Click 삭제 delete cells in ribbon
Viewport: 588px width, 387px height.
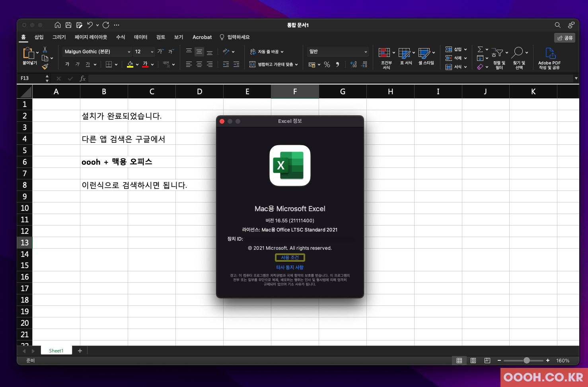pos(456,58)
